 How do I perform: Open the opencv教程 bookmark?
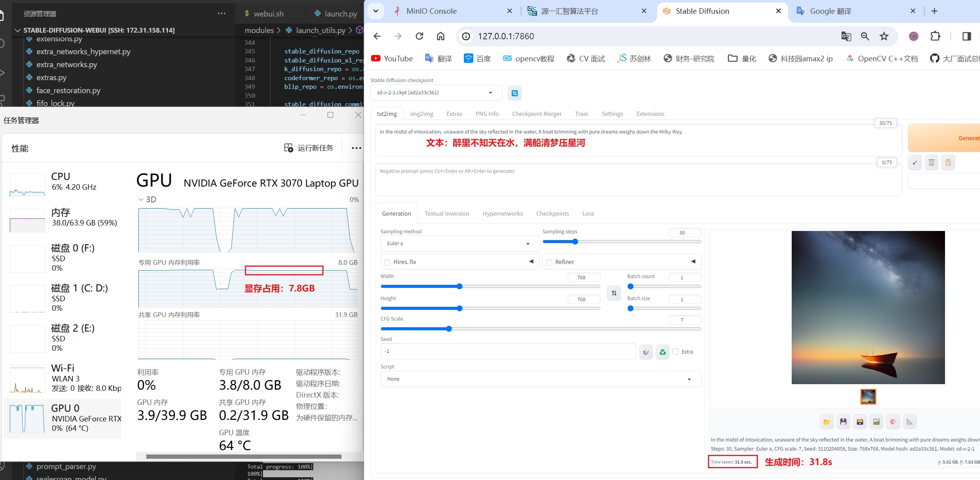528,59
